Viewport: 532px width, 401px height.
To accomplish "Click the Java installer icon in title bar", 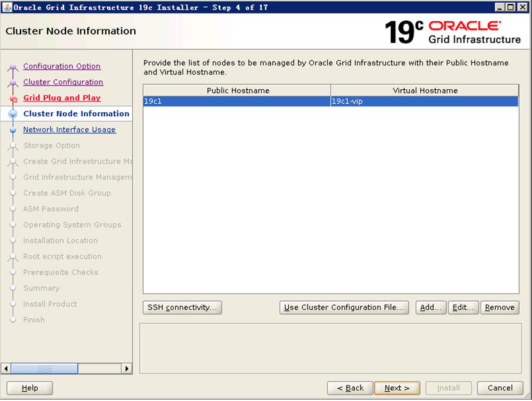I will pyautogui.click(x=7, y=7).
